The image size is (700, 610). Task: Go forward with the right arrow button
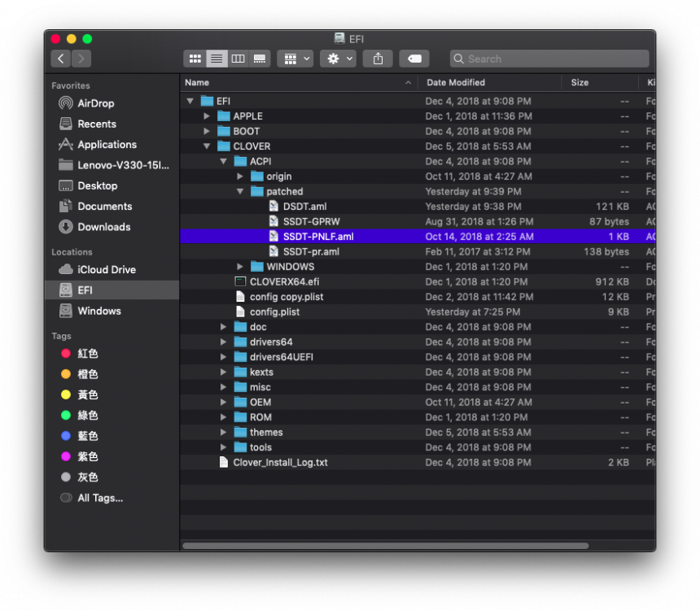click(81, 59)
